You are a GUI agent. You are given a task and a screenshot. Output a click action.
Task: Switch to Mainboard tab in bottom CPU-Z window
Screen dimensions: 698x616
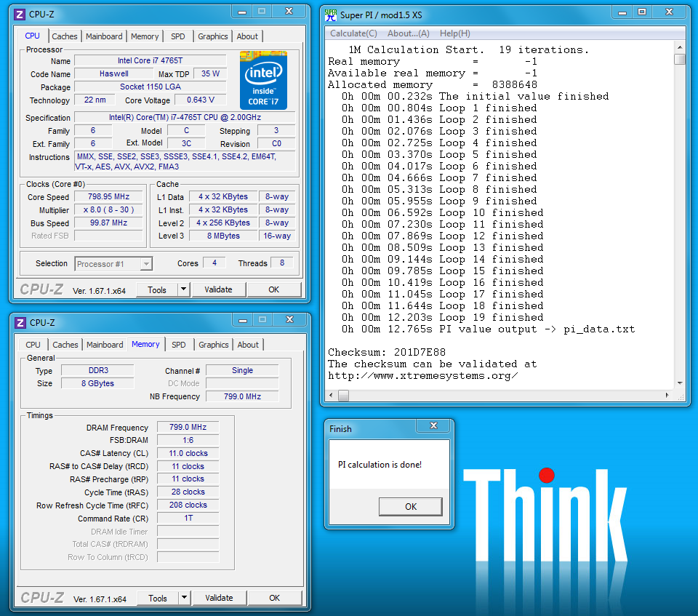click(105, 345)
